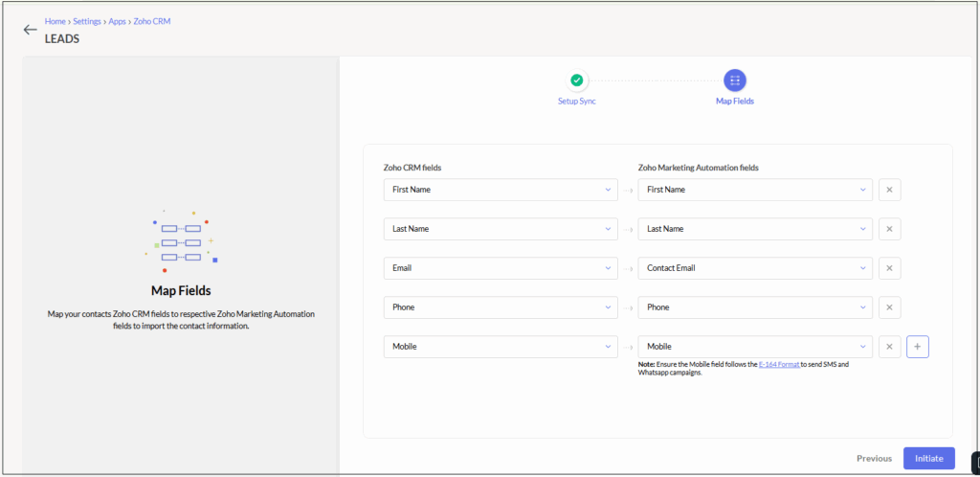
Task: Open Settings from the breadcrumb trail
Action: tap(87, 21)
